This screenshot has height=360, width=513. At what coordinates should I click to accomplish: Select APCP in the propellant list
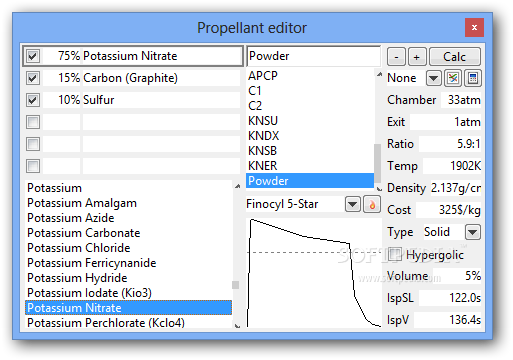[310, 76]
